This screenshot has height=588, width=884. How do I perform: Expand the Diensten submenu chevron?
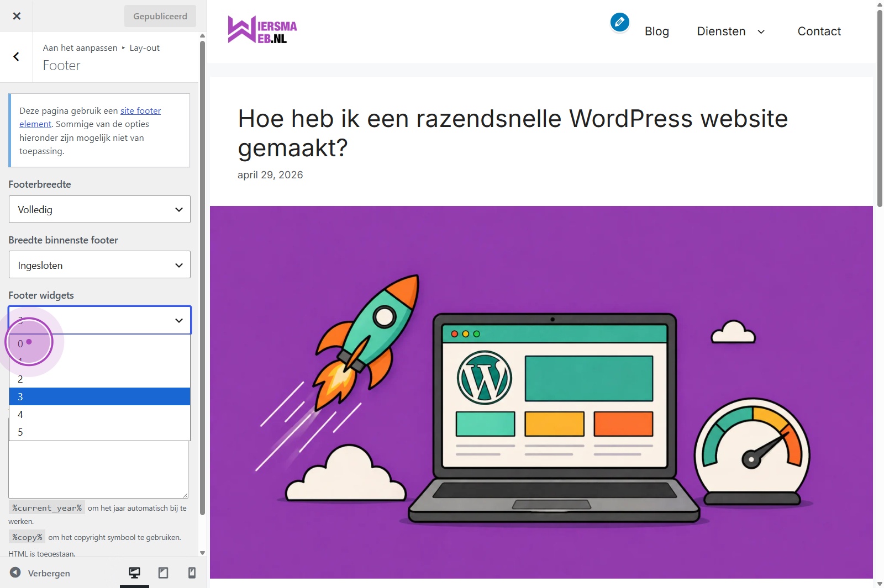click(x=761, y=32)
